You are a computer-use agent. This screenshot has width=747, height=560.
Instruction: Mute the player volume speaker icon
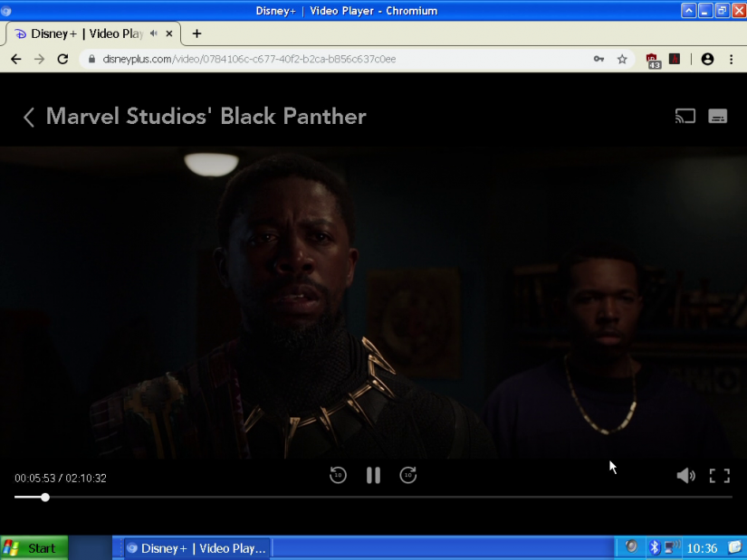(x=685, y=475)
